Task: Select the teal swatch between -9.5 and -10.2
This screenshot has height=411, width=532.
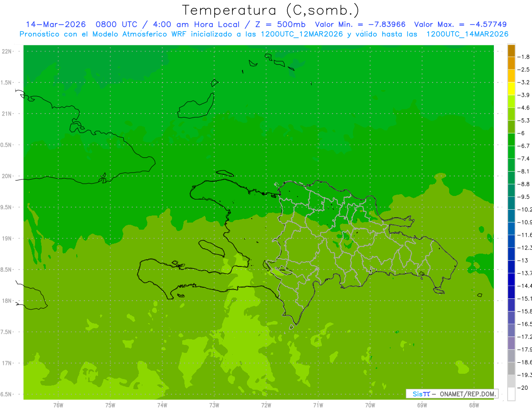Action: point(511,203)
